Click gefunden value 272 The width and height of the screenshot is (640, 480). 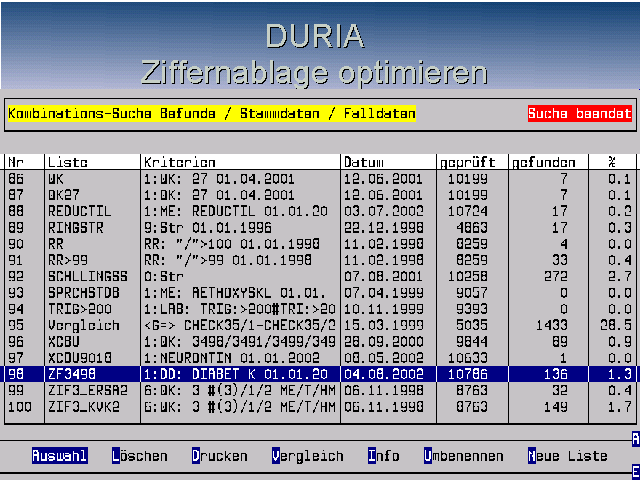556,276
